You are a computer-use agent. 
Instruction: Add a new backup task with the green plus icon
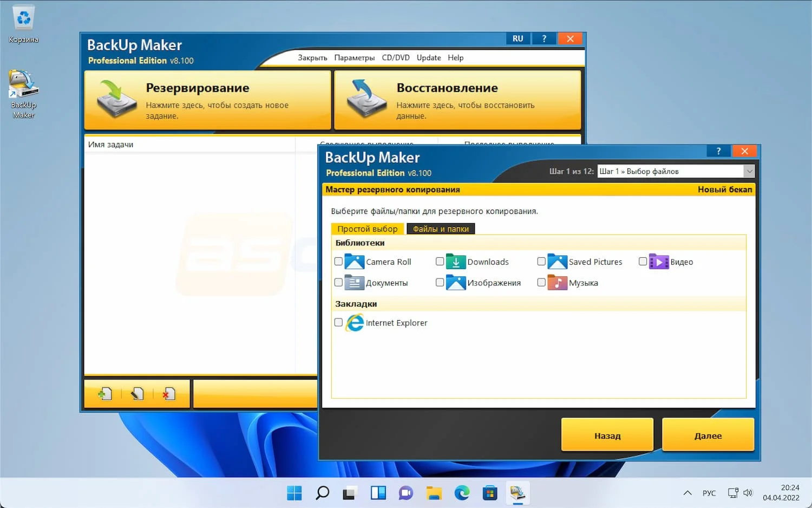(104, 394)
